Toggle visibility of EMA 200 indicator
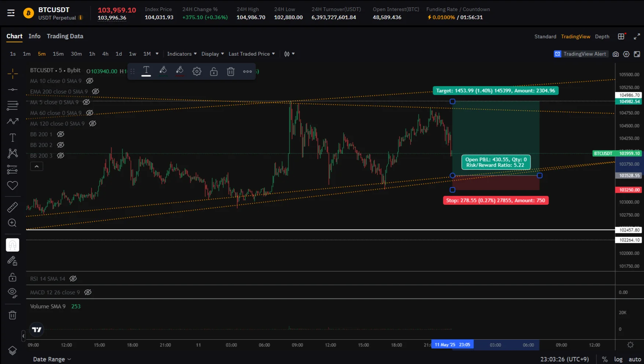644x364 pixels. click(96, 91)
